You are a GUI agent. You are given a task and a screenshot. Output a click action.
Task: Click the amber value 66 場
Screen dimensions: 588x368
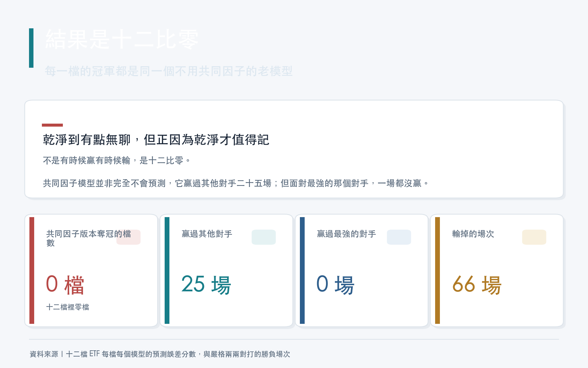(477, 285)
